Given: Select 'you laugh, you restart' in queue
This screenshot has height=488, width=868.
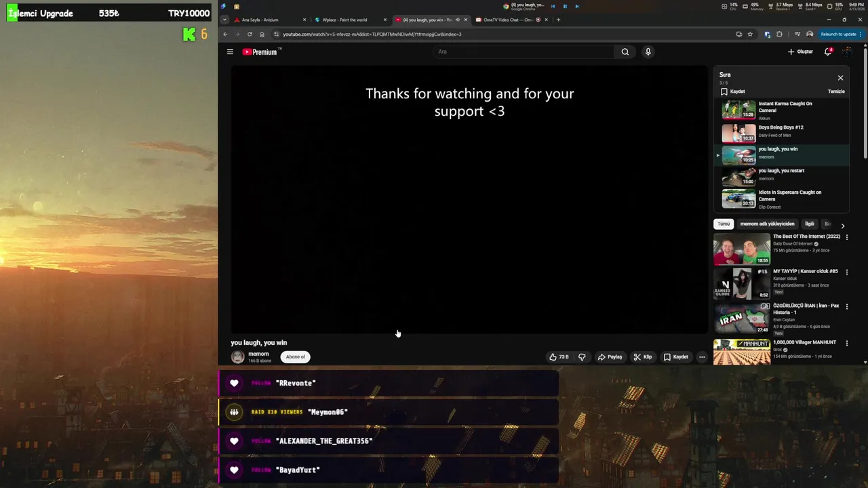Looking at the screenshot, I should pos(781,176).
